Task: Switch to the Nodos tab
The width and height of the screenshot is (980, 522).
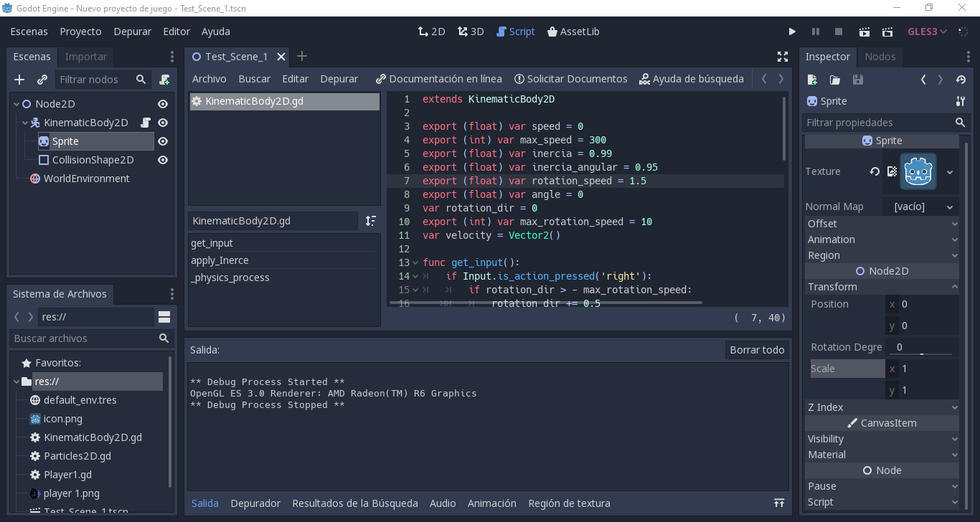Action: (880, 57)
